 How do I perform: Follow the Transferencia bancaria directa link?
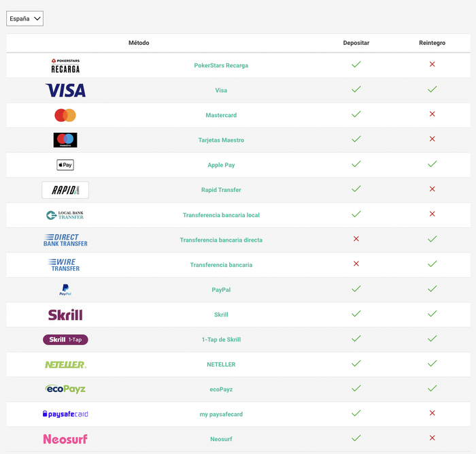click(x=221, y=240)
